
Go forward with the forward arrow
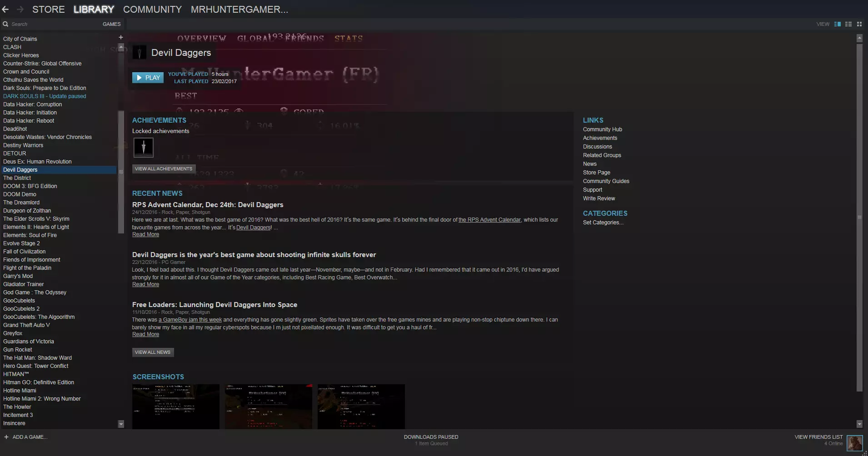[x=20, y=9]
